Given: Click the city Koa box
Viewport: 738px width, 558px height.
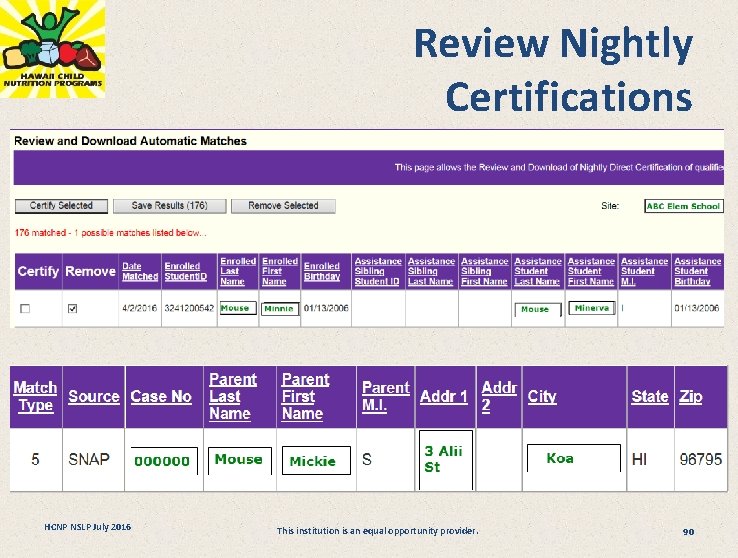Looking at the screenshot, I should coord(574,458).
